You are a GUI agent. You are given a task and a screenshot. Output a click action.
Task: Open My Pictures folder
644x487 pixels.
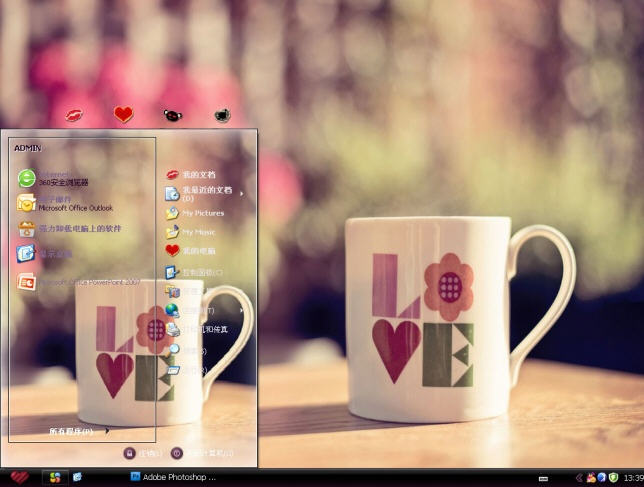click(x=195, y=213)
